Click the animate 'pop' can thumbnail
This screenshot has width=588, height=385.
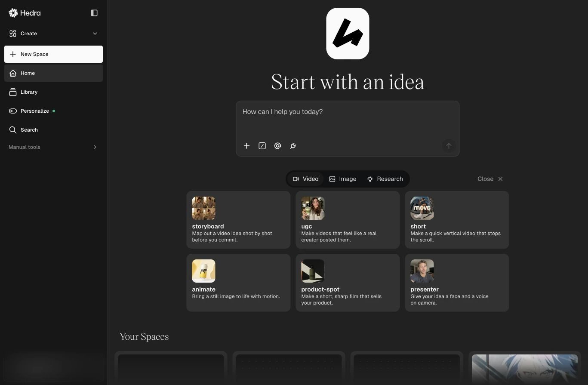click(203, 271)
